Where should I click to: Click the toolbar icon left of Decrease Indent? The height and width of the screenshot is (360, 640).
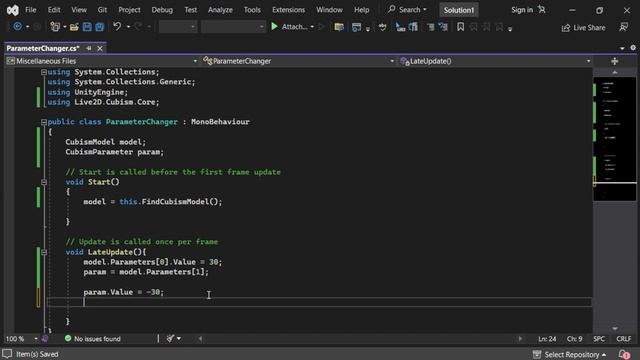[x=413, y=27]
